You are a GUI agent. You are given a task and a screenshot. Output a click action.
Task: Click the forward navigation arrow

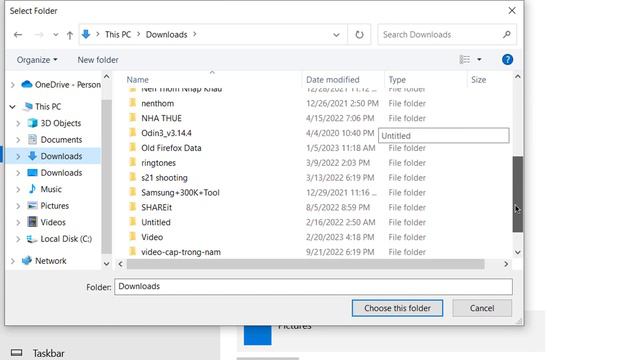39,35
